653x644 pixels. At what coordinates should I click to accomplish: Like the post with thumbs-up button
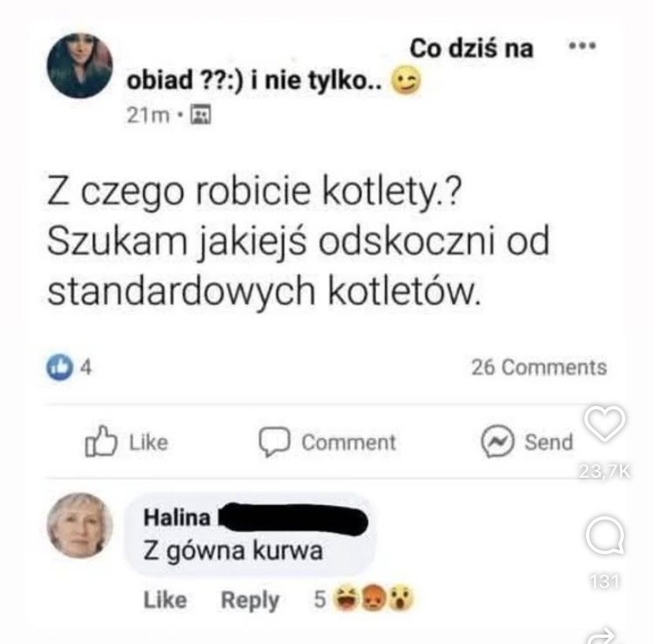point(126,441)
